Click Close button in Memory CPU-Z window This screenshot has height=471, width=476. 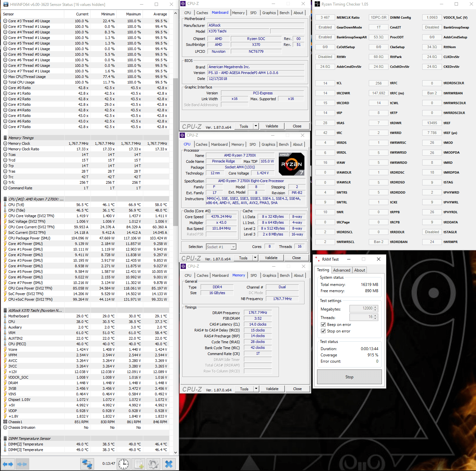(x=297, y=389)
